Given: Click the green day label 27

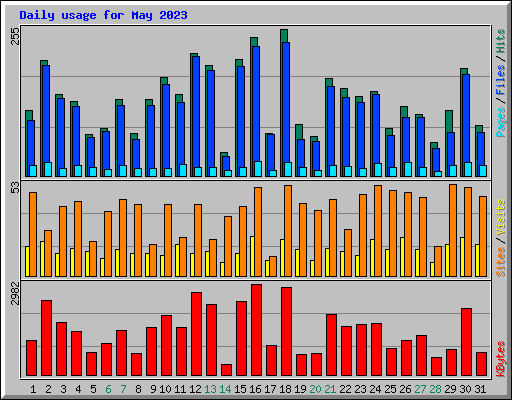Looking at the screenshot, I should click(420, 389).
